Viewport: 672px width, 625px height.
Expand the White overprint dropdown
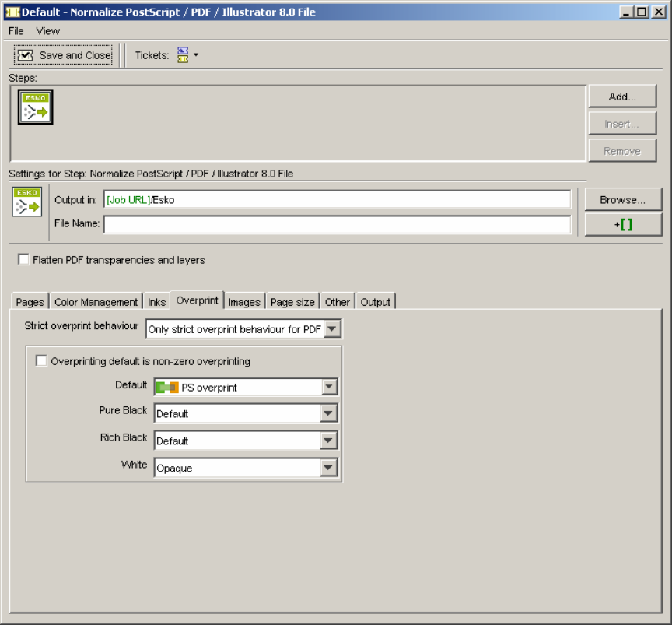[328, 468]
